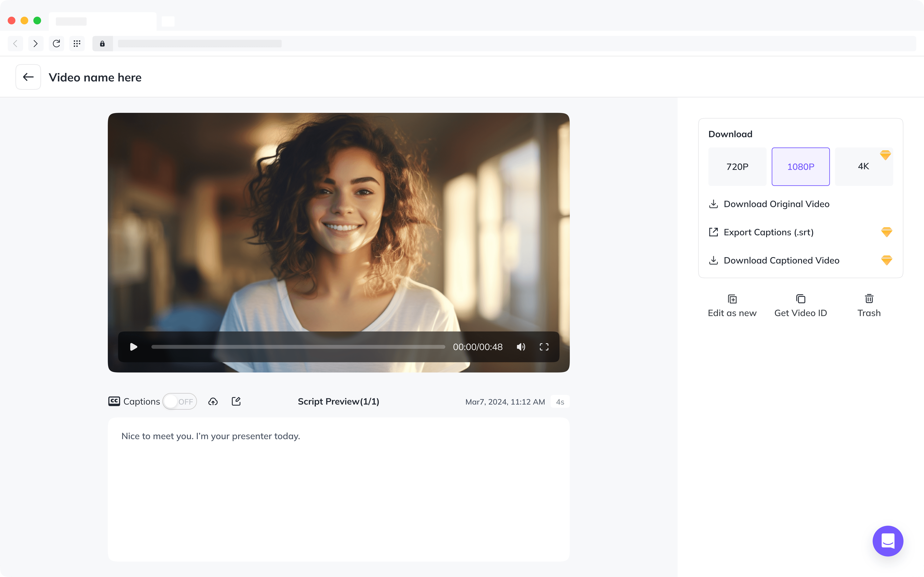This screenshot has width=924, height=577.
Task: Click the Trash icon
Action: [x=869, y=306]
